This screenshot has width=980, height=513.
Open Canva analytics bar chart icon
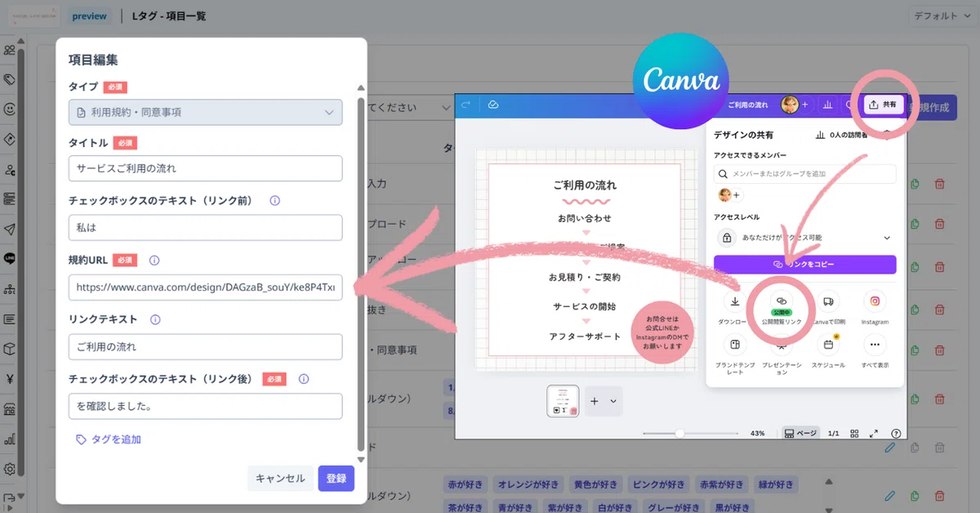828,105
